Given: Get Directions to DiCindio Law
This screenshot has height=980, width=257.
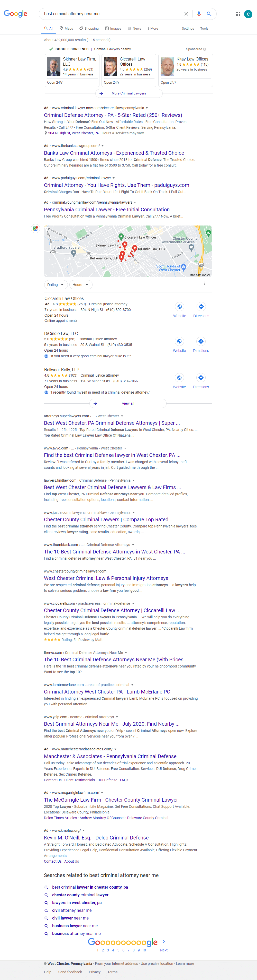Looking at the screenshot, I should (x=201, y=342).
